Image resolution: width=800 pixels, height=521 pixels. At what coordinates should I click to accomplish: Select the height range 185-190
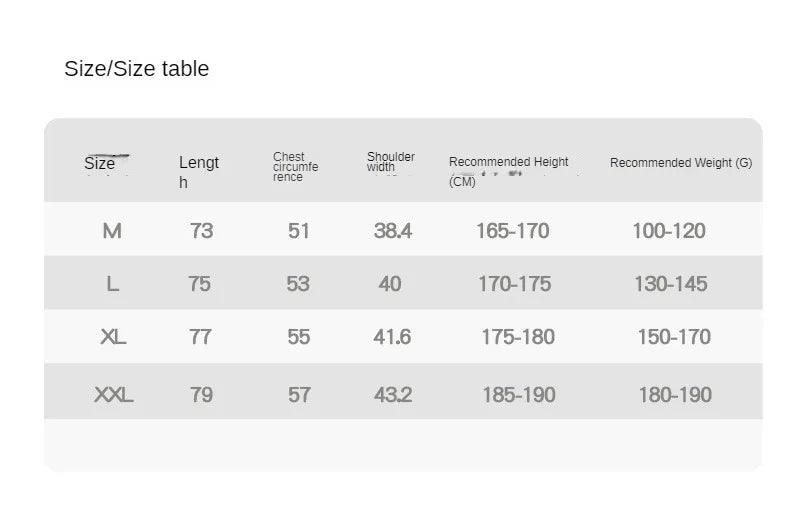[x=519, y=395]
